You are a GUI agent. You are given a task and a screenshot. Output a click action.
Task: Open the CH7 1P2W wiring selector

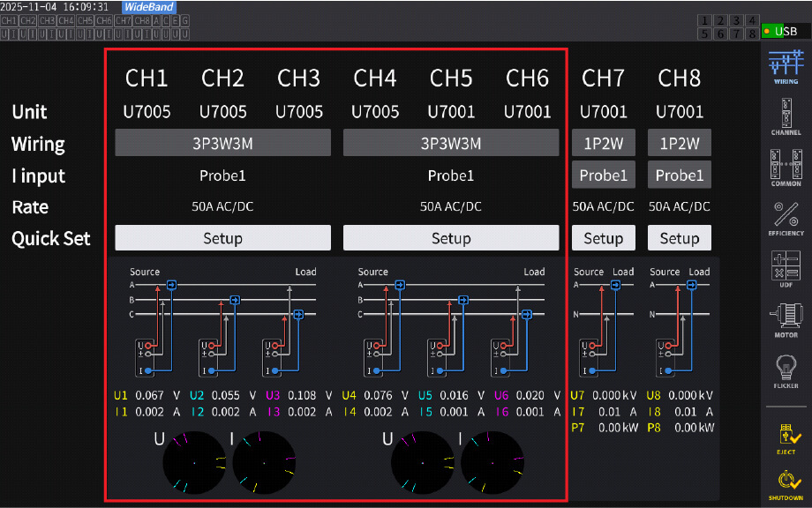[603, 143]
